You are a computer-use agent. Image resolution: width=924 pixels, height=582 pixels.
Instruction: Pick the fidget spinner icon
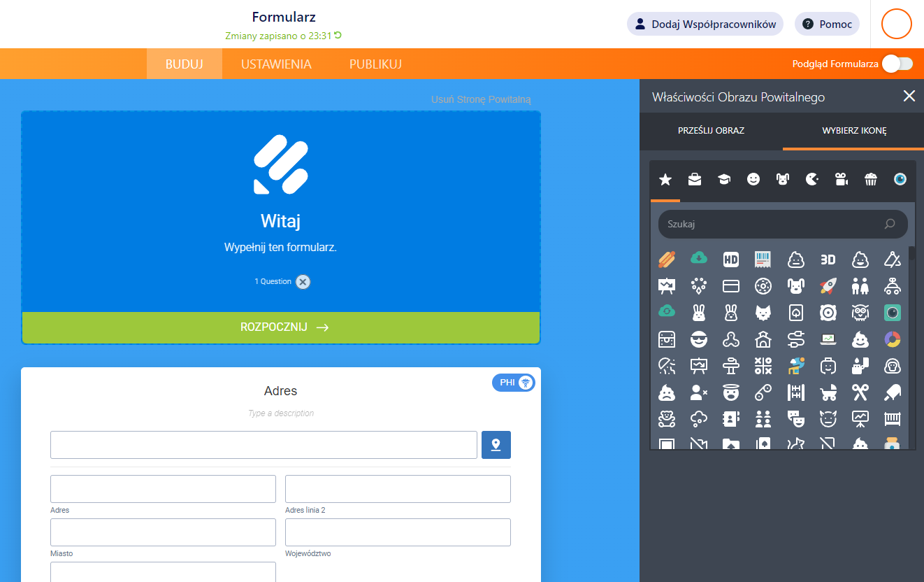(731, 339)
